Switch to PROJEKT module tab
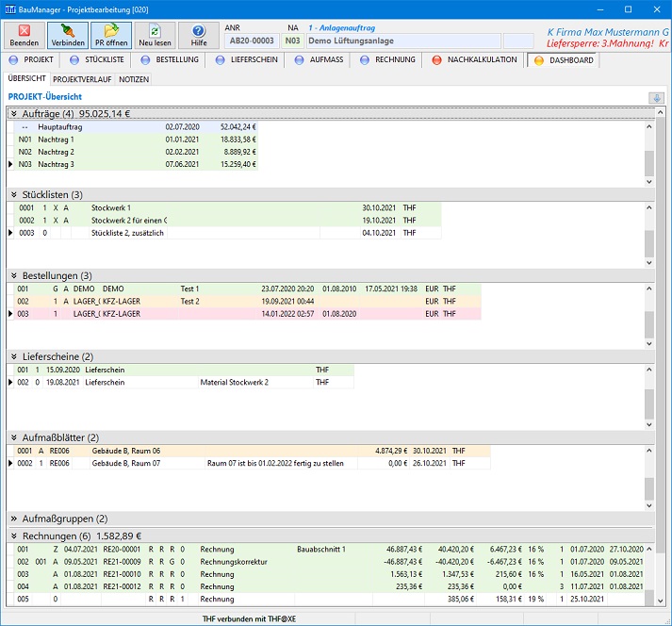Image resolution: width=672 pixels, height=626 pixels. 31,59
